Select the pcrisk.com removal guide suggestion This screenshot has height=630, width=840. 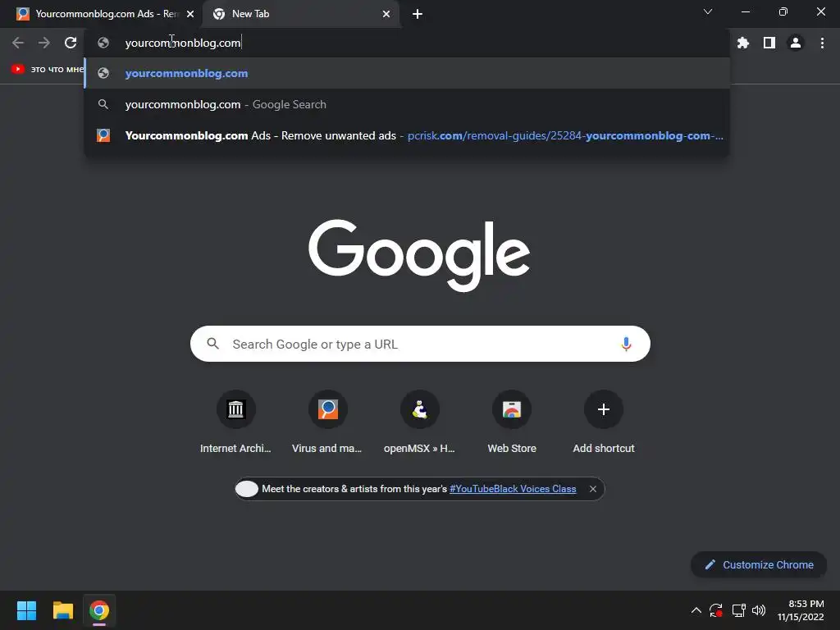point(407,135)
